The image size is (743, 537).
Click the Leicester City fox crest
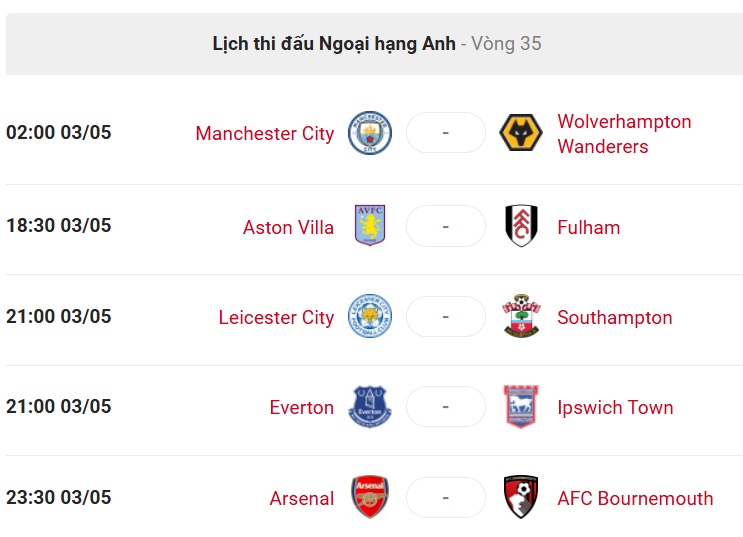370,316
